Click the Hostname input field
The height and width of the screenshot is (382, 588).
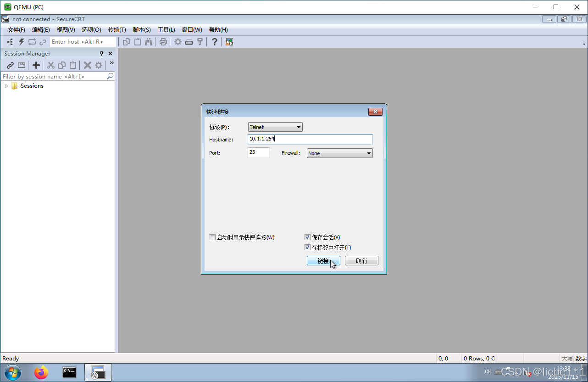click(x=310, y=139)
